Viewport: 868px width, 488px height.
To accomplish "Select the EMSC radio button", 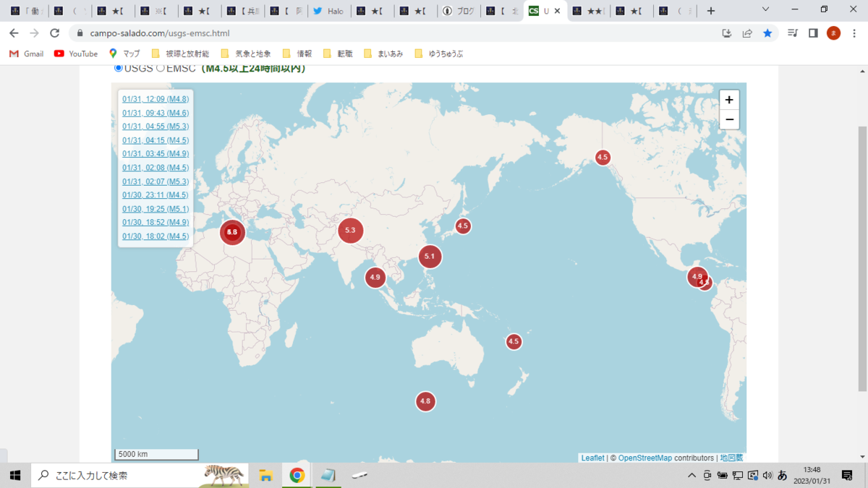I will [x=161, y=68].
